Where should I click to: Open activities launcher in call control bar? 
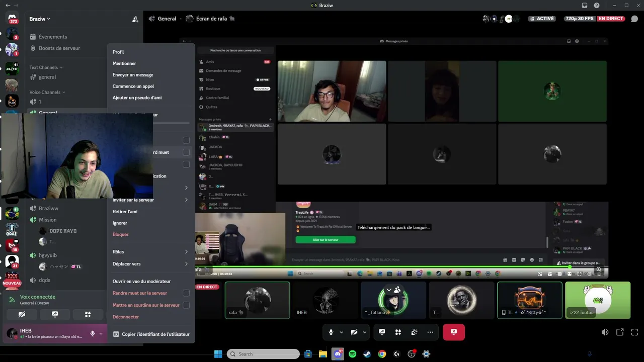tap(398, 332)
